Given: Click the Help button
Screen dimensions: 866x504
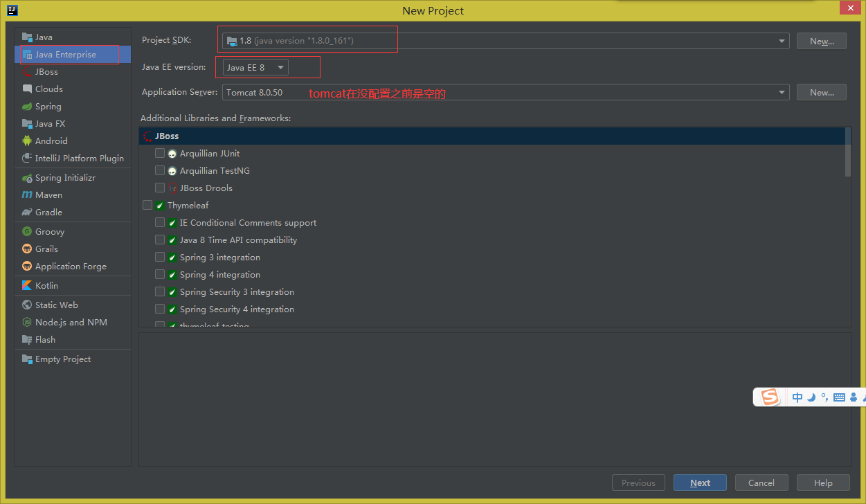Looking at the screenshot, I should pyautogui.click(x=823, y=483).
